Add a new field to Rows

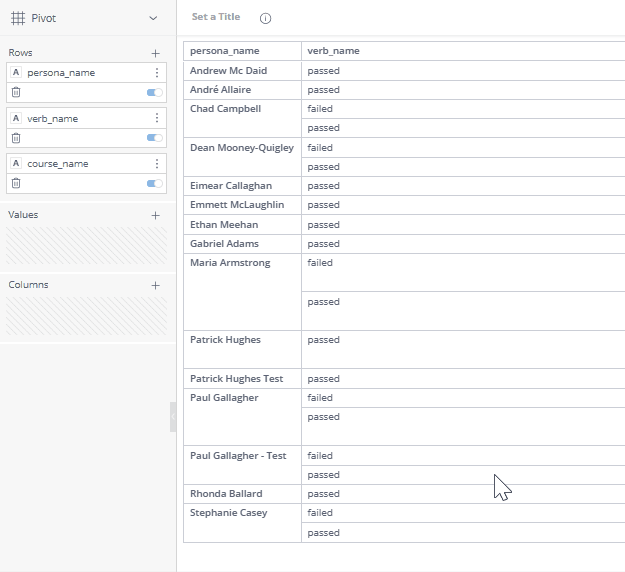pyautogui.click(x=155, y=52)
